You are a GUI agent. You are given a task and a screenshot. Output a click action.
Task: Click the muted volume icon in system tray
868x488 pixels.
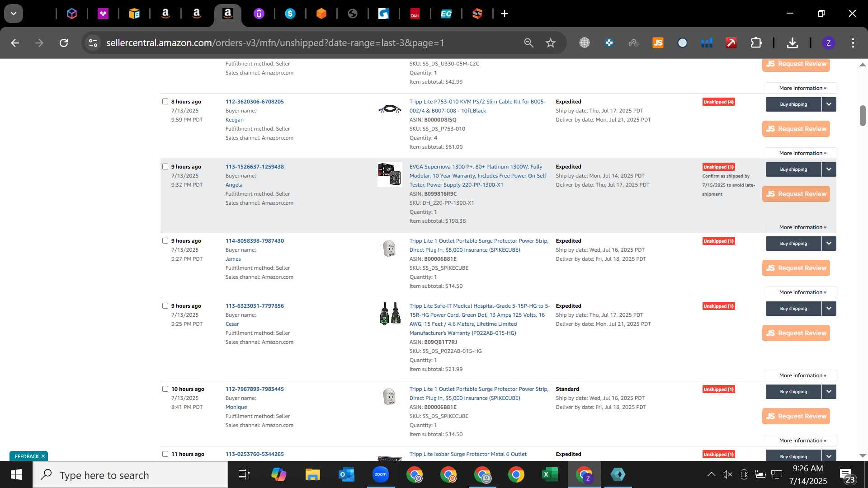pyautogui.click(x=727, y=474)
